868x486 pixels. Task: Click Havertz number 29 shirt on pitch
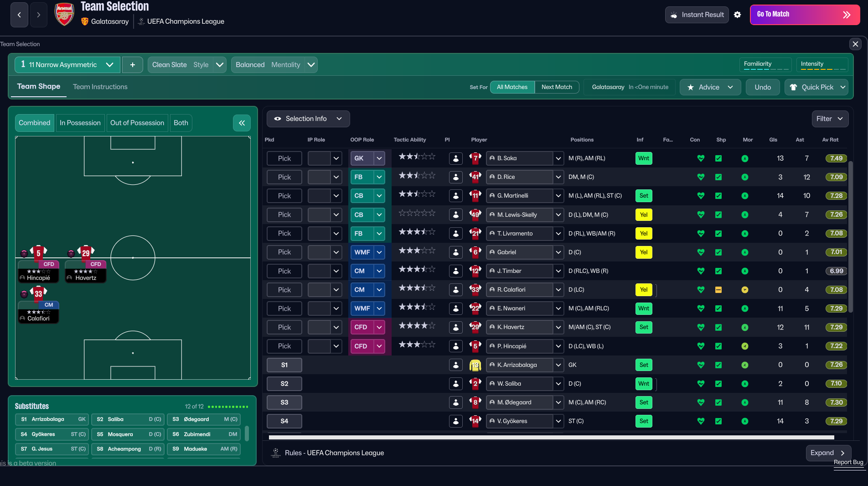click(x=86, y=252)
